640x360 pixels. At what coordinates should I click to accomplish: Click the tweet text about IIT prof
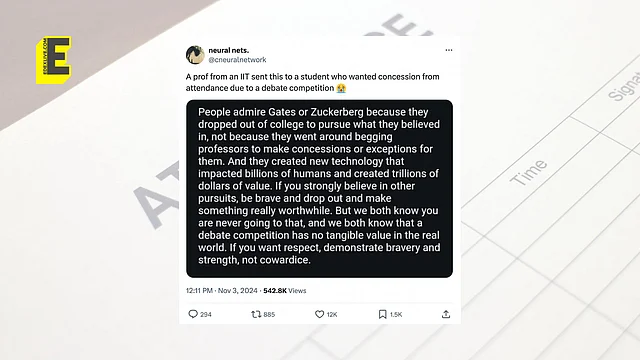(x=313, y=82)
